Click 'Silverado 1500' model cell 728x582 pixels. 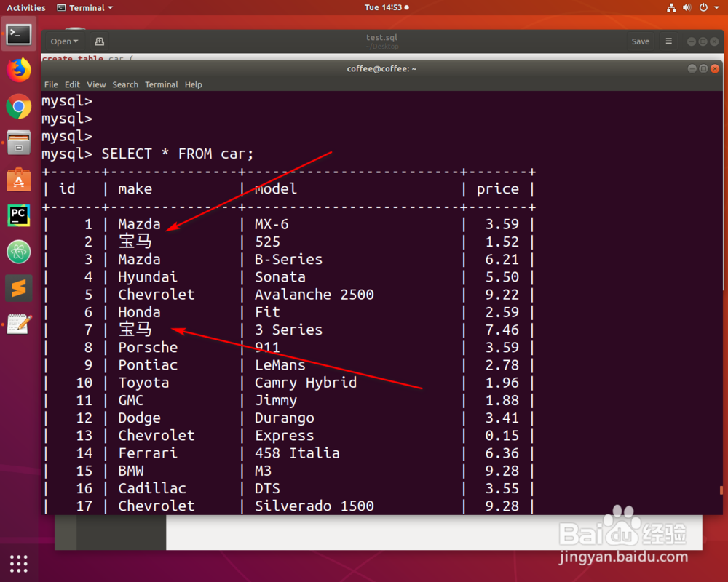314,506
